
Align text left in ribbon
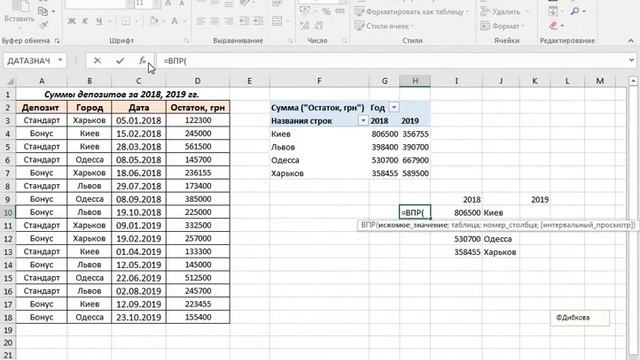coord(201,21)
